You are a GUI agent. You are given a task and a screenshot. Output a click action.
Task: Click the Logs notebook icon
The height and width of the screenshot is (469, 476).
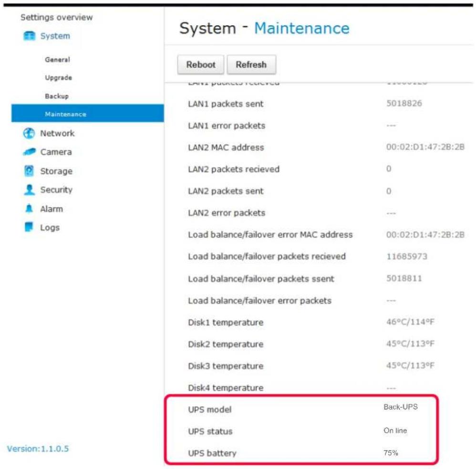(29, 227)
